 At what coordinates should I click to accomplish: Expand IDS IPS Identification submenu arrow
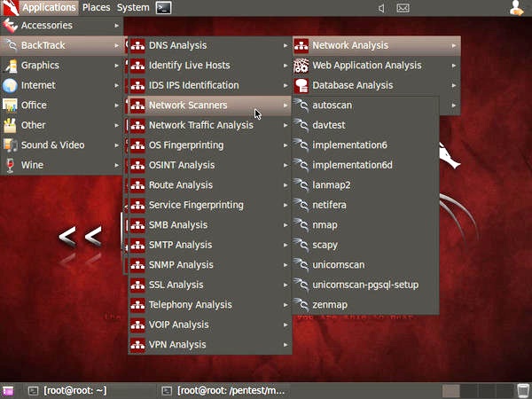pos(286,85)
